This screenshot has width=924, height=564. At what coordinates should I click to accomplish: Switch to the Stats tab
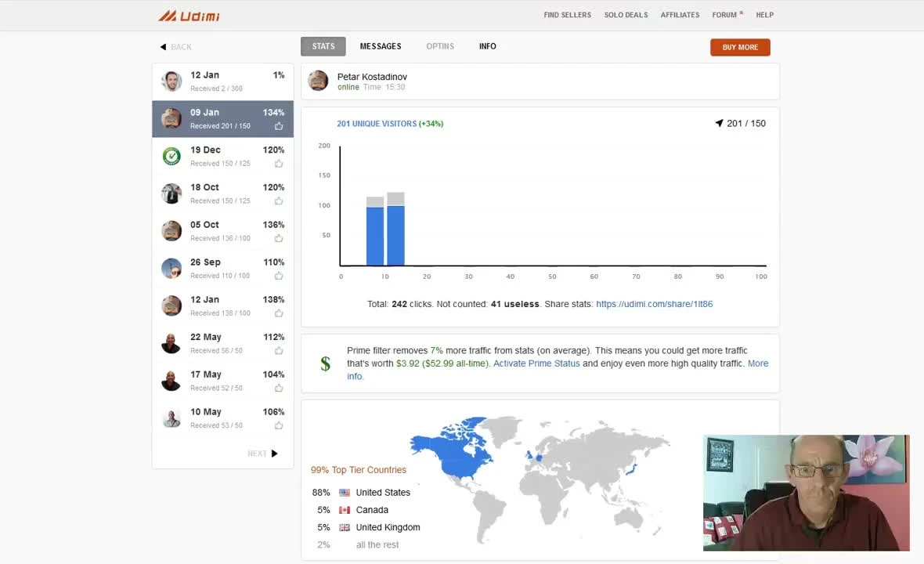pos(323,46)
